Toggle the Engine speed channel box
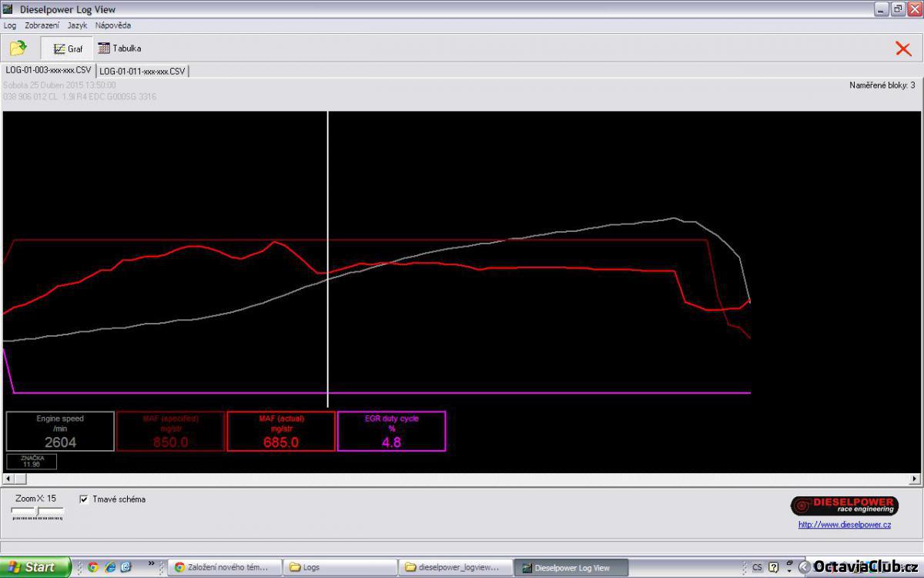The image size is (924, 578). pyautogui.click(x=60, y=431)
